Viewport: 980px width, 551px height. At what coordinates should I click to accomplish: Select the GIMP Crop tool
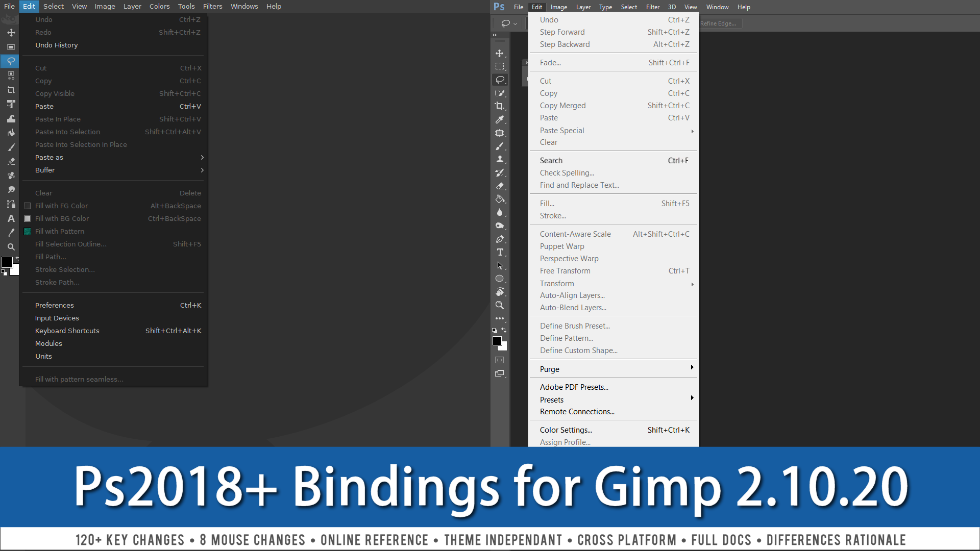pyautogui.click(x=11, y=90)
